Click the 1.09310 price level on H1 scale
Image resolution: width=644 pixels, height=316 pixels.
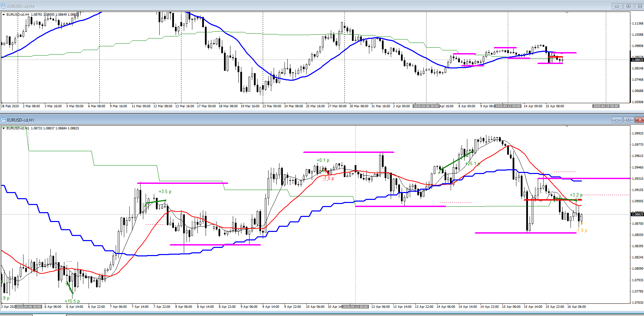coord(638,178)
